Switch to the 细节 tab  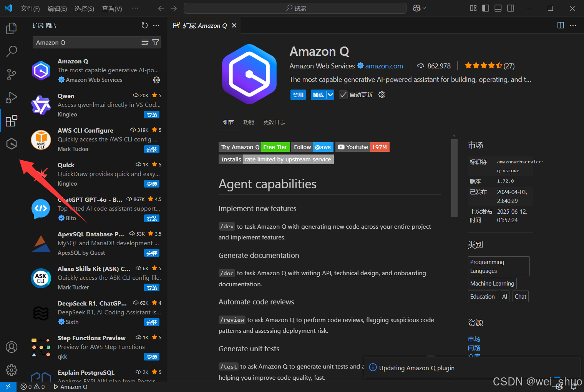[x=228, y=122]
